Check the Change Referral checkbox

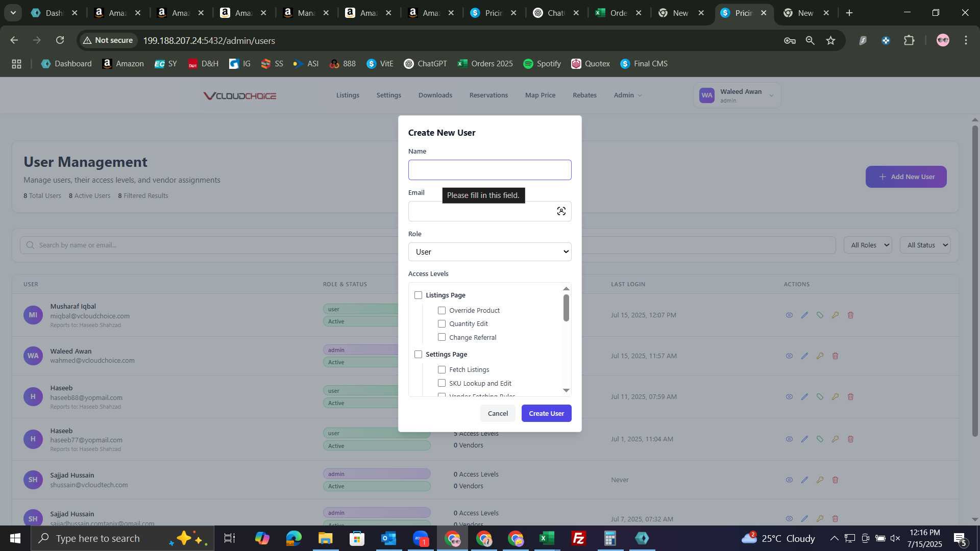click(442, 337)
